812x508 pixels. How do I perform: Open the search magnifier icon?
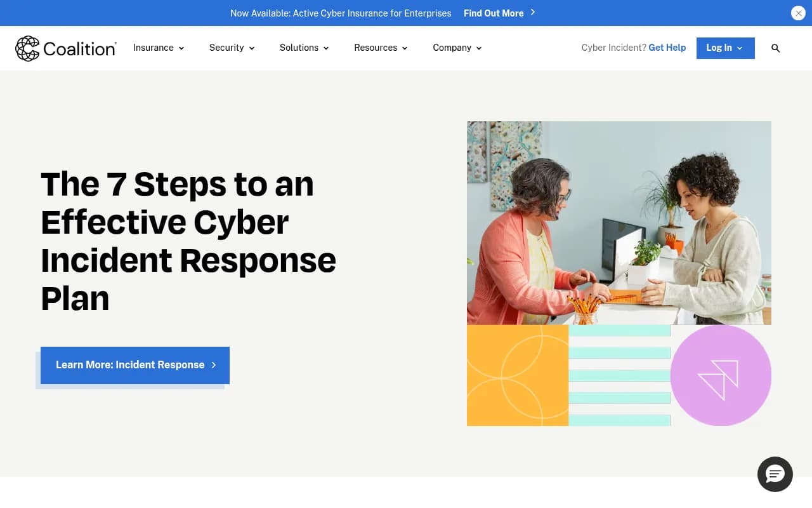775,48
